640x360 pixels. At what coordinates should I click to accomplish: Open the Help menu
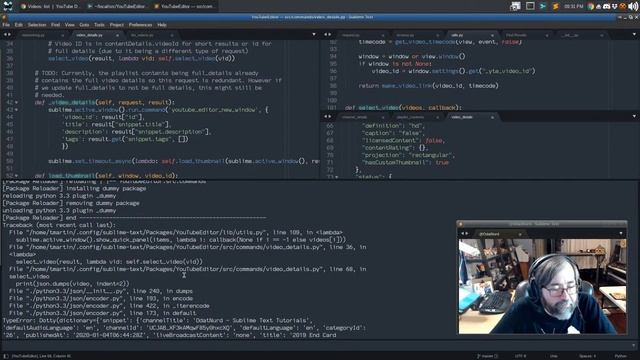[162, 25]
